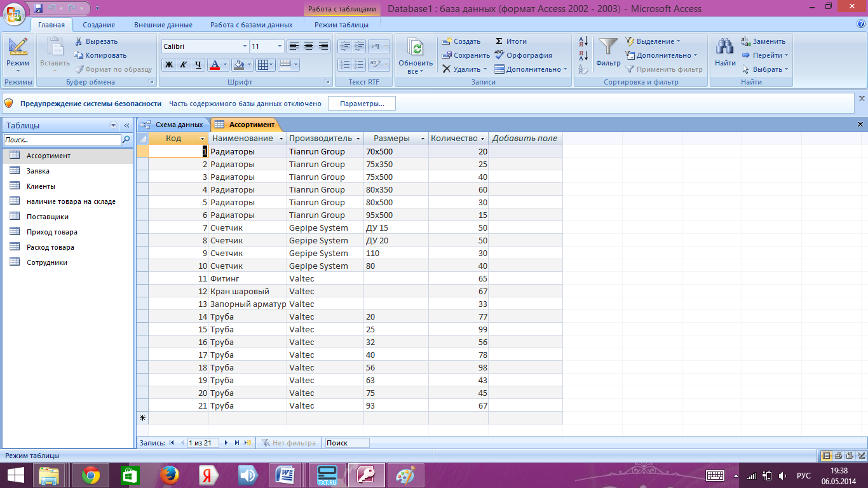Open the font name Calibri dropdown

(x=245, y=46)
